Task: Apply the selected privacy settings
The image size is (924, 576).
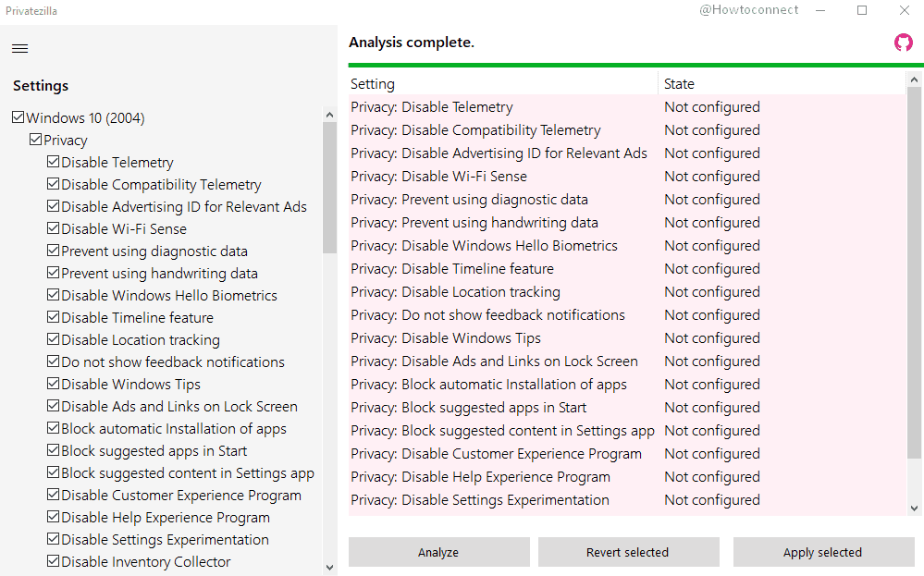Action: click(x=822, y=552)
